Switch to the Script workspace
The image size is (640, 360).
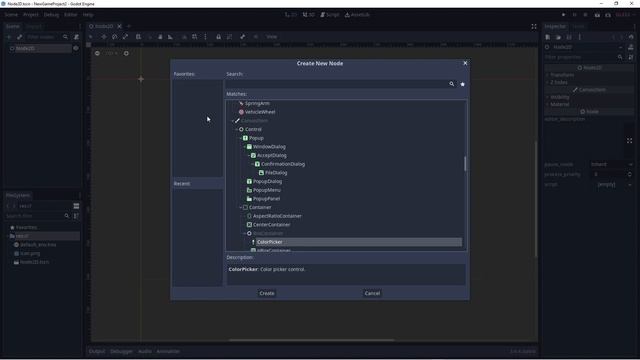[x=330, y=15]
